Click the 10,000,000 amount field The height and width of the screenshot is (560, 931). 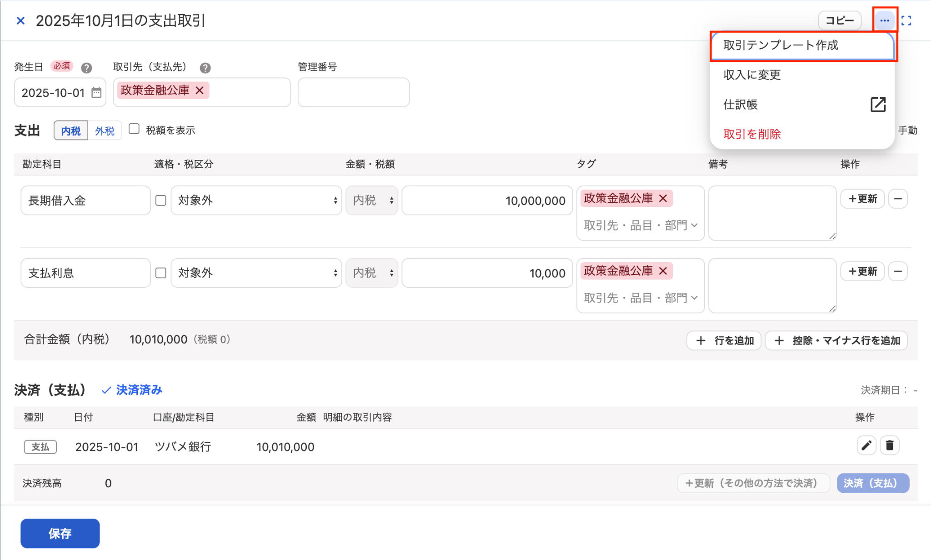[x=487, y=200]
